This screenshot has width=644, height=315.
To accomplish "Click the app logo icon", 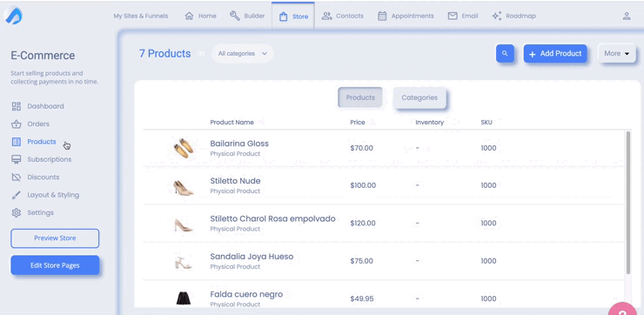I will [x=13, y=16].
